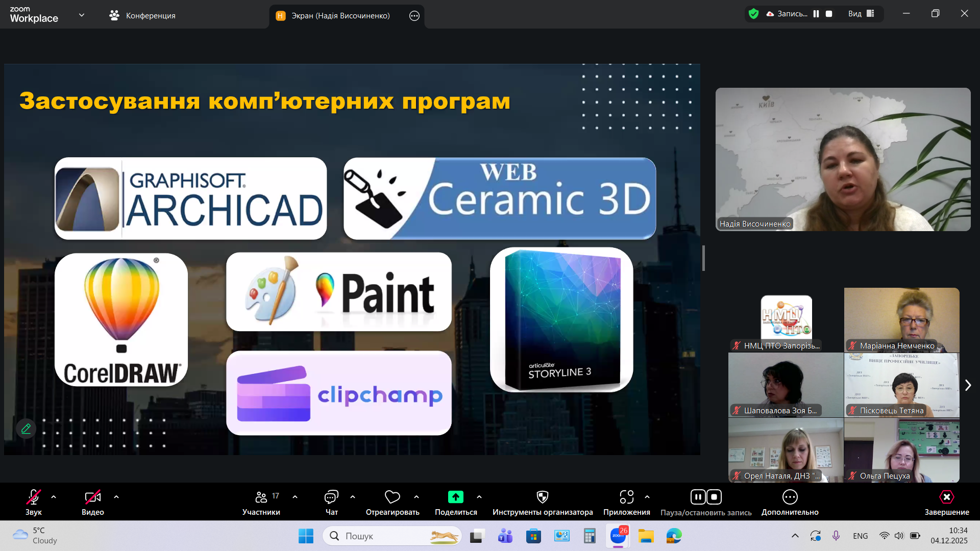Screen dimensions: 980x551
Task: Switch input language via ENG indicator
Action: click(861, 536)
